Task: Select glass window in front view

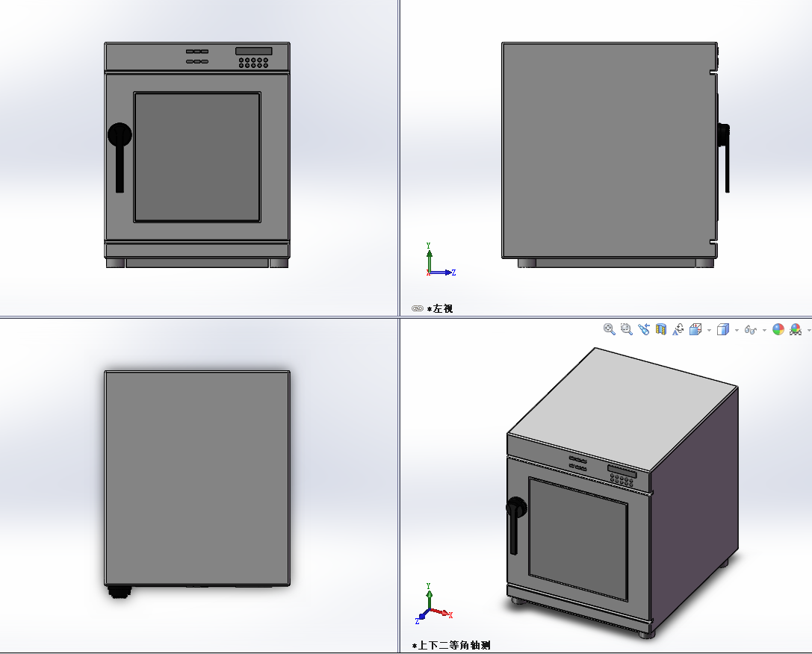Action: (197, 158)
